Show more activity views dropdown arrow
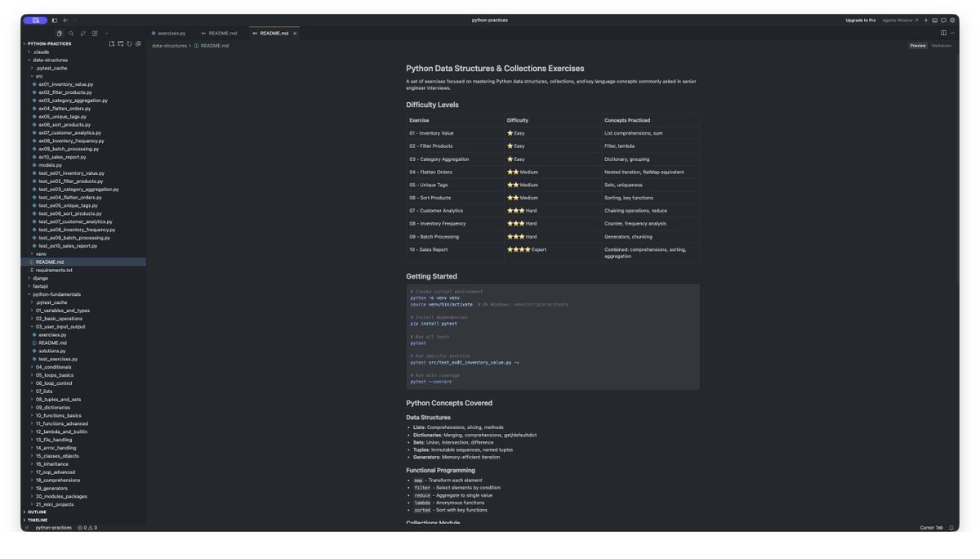Screen dimensions: 980x559 coord(106,34)
